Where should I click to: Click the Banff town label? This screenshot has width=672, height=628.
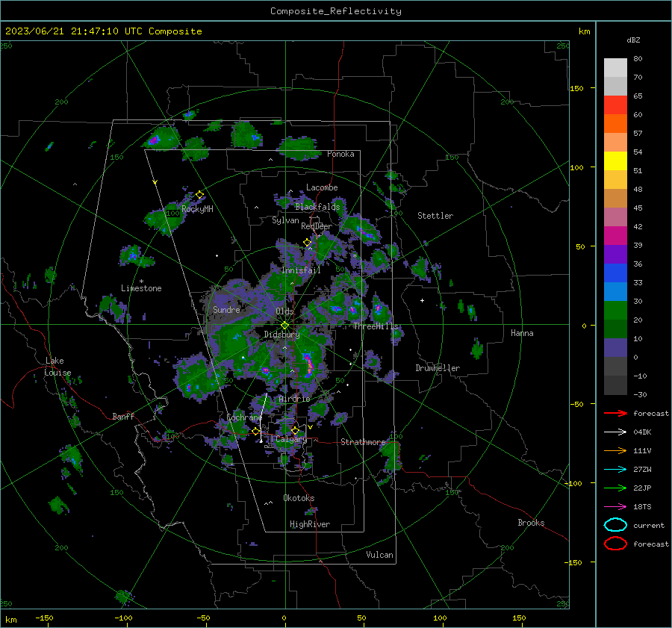pyautogui.click(x=123, y=416)
